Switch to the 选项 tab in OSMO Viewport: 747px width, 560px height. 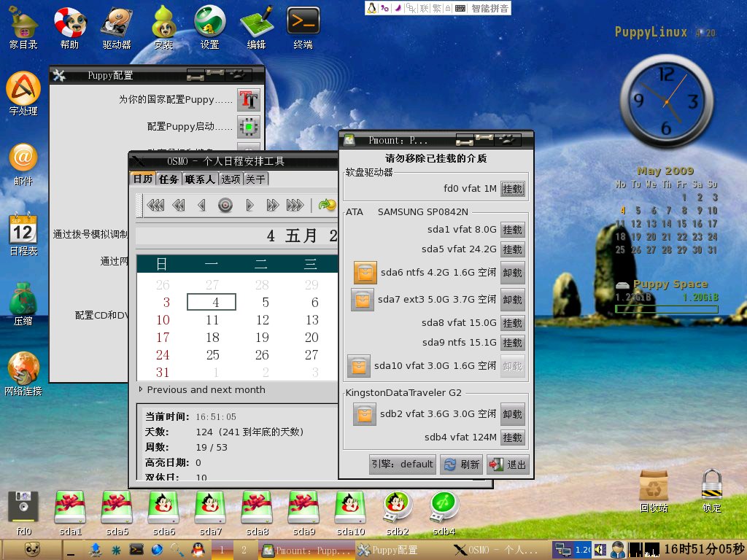click(231, 179)
